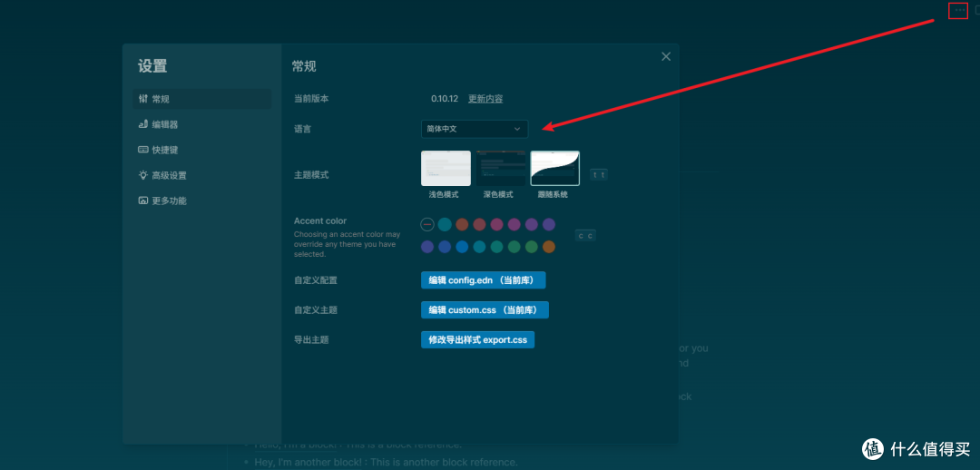Click 编辑 config.edn (当前库) button
Viewport: 980px width, 470px height.
483,280
